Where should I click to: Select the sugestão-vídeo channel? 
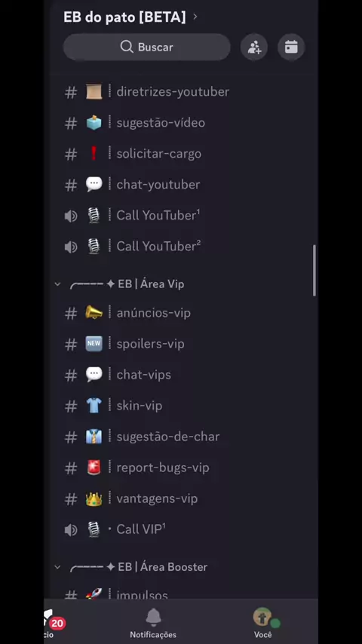point(181,122)
